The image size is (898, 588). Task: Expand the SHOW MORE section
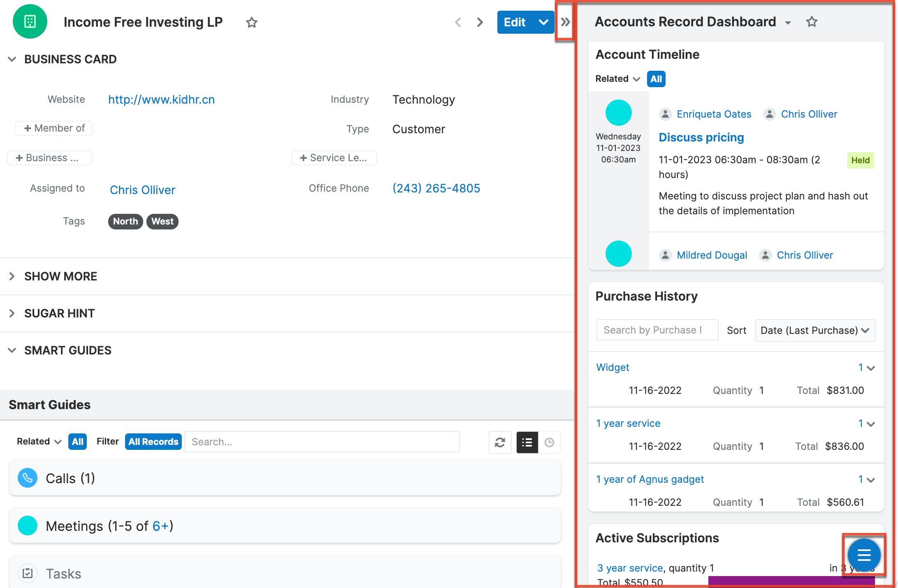60,276
